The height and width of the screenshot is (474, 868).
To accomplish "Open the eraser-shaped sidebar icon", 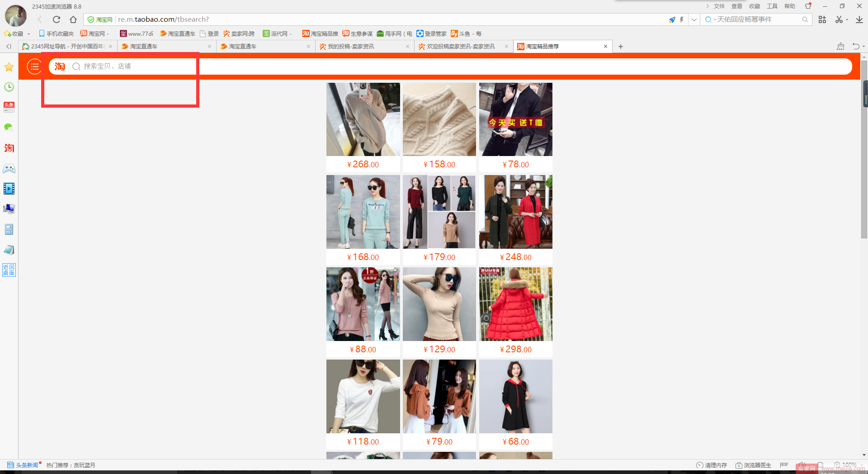I will (9, 250).
